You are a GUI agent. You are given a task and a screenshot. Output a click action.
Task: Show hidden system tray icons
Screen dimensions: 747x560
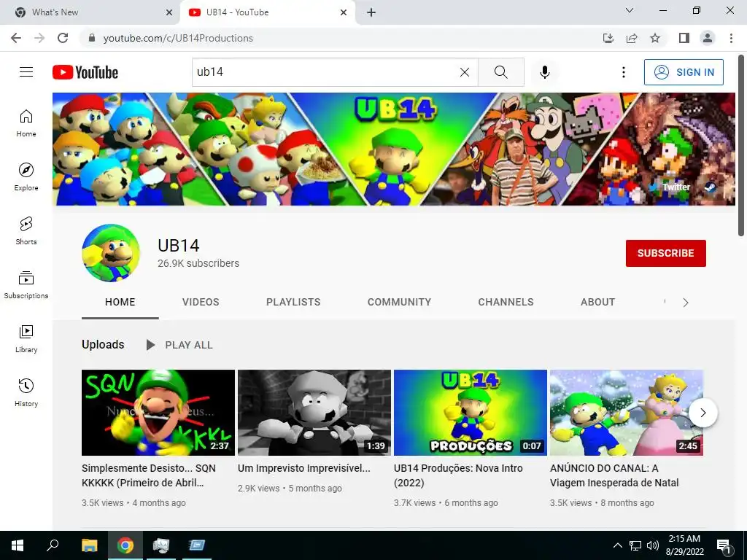(617, 545)
